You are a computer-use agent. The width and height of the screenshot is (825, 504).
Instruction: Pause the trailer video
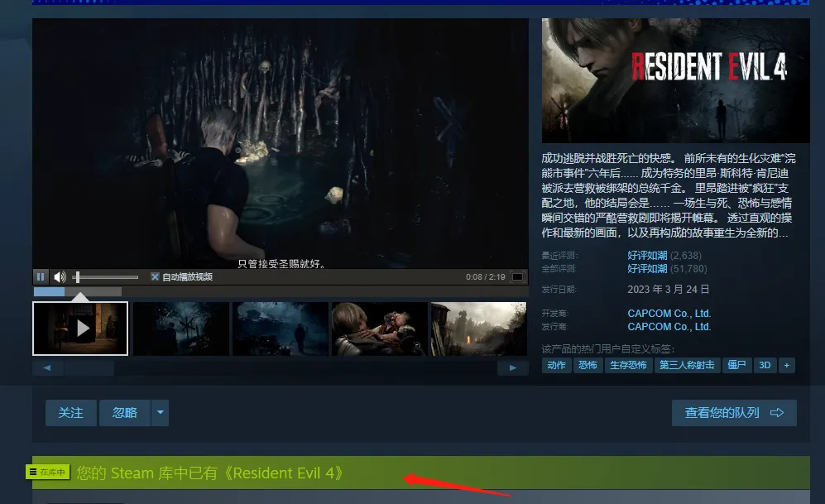coord(41,276)
